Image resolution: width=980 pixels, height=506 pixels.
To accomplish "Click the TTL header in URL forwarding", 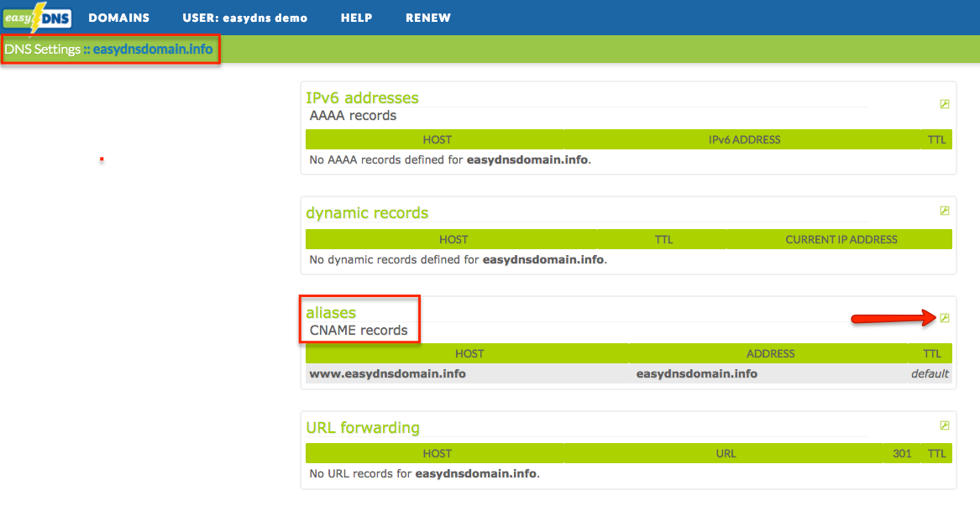I will [x=936, y=453].
